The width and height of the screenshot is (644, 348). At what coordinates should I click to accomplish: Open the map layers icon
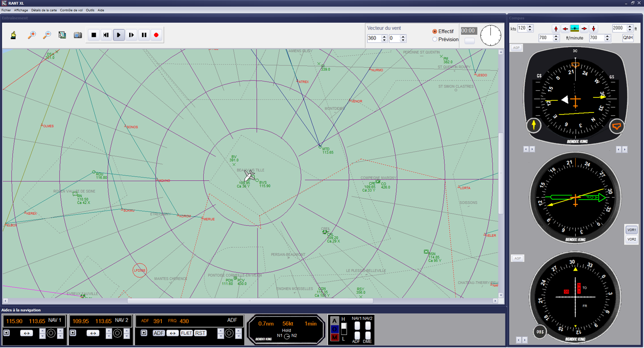pyautogui.click(x=62, y=35)
